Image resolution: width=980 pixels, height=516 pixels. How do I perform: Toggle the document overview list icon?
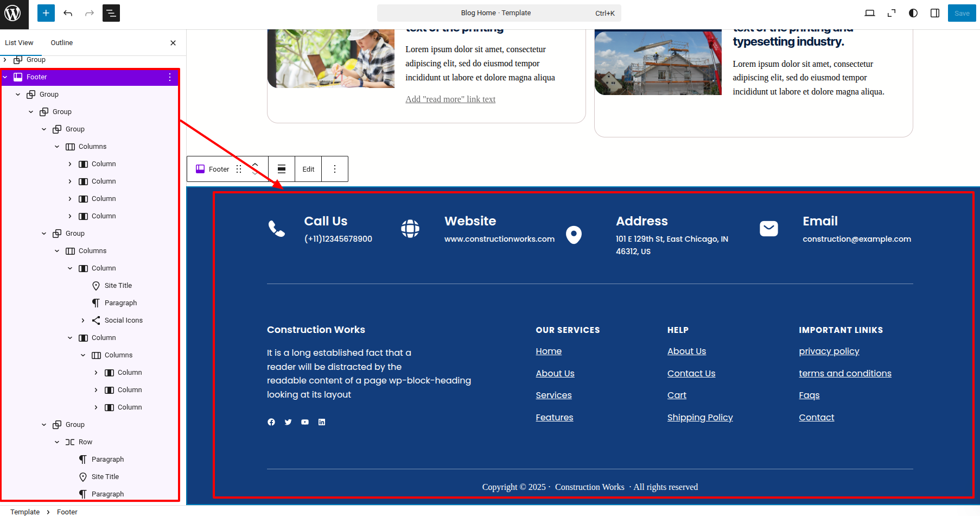111,13
